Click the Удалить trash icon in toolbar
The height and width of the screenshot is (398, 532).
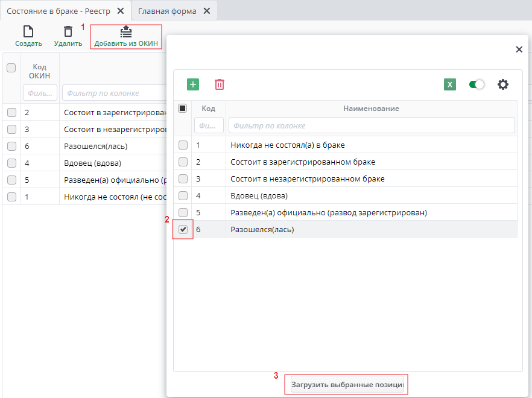(x=68, y=32)
